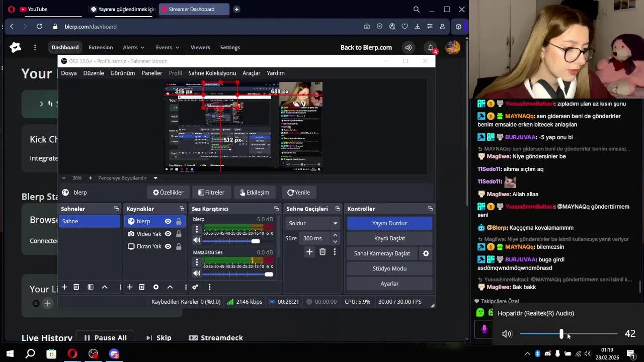This screenshot has width=644, height=362.
Task: Open scene transition properties dots menu
Action: click(x=335, y=252)
